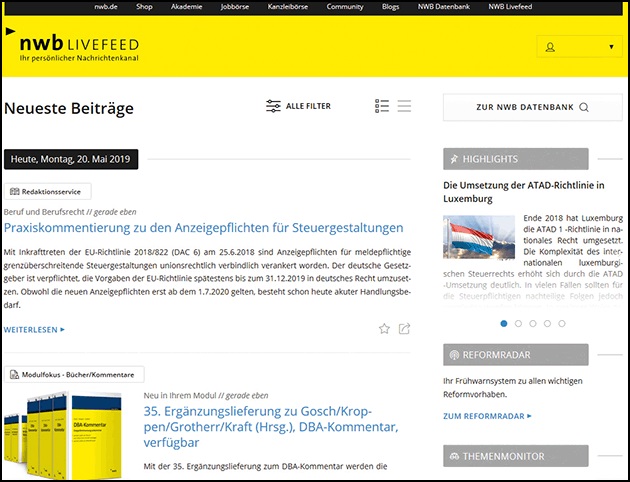Click WEITERLESEN link under first article

pyautogui.click(x=35, y=328)
